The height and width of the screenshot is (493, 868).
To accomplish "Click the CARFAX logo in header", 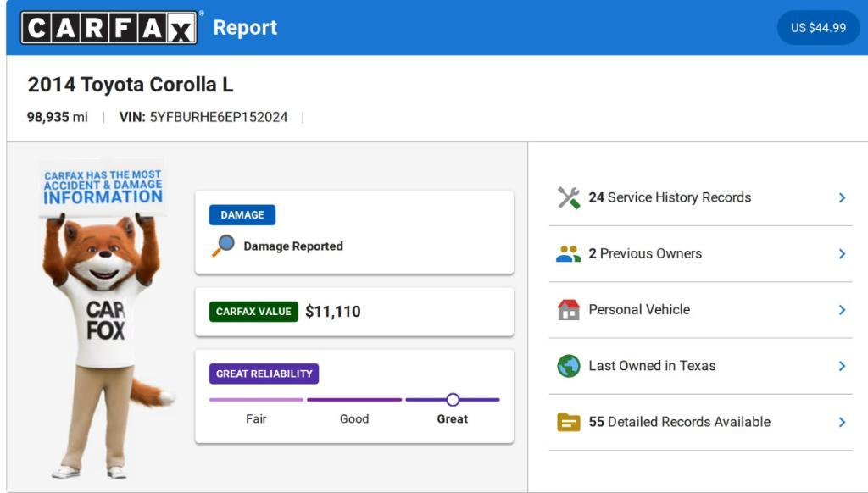I will point(109,28).
